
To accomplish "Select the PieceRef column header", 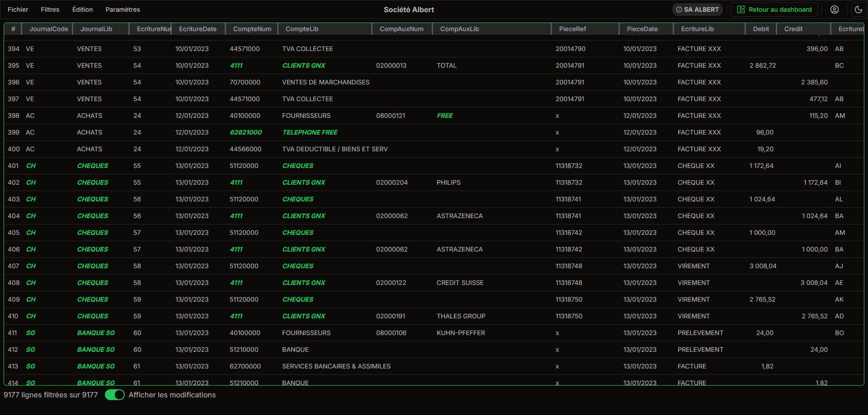I will coord(572,29).
